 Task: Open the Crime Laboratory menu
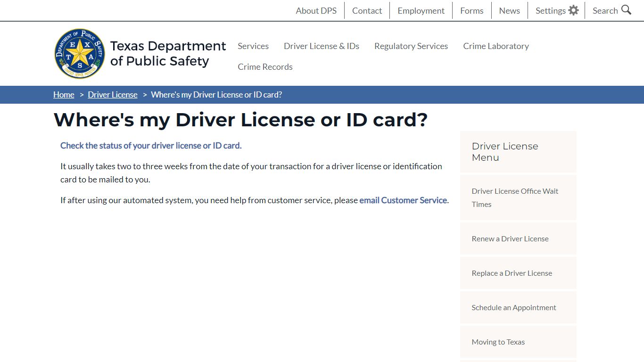click(496, 46)
